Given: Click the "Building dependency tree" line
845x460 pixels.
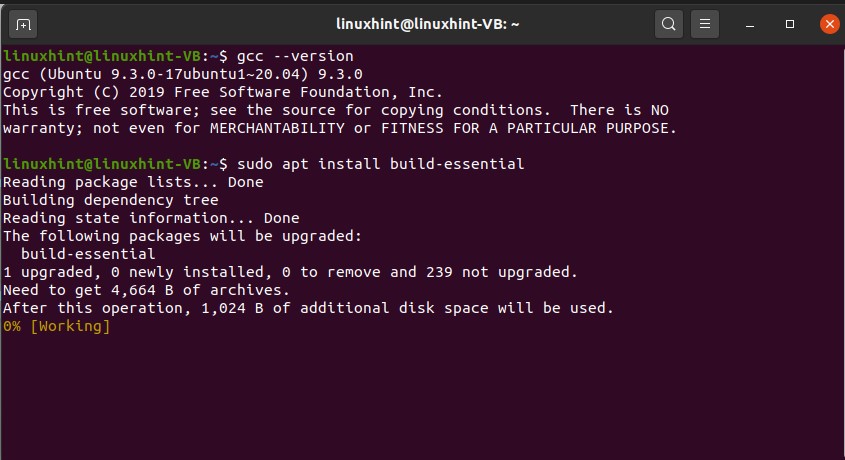Looking at the screenshot, I should pos(110,200).
